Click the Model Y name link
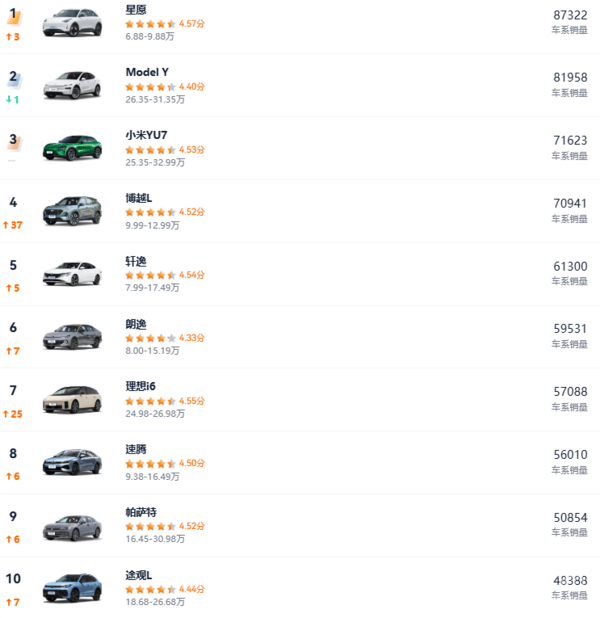The height and width of the screenshot is (618, 600). pos(147,72)
